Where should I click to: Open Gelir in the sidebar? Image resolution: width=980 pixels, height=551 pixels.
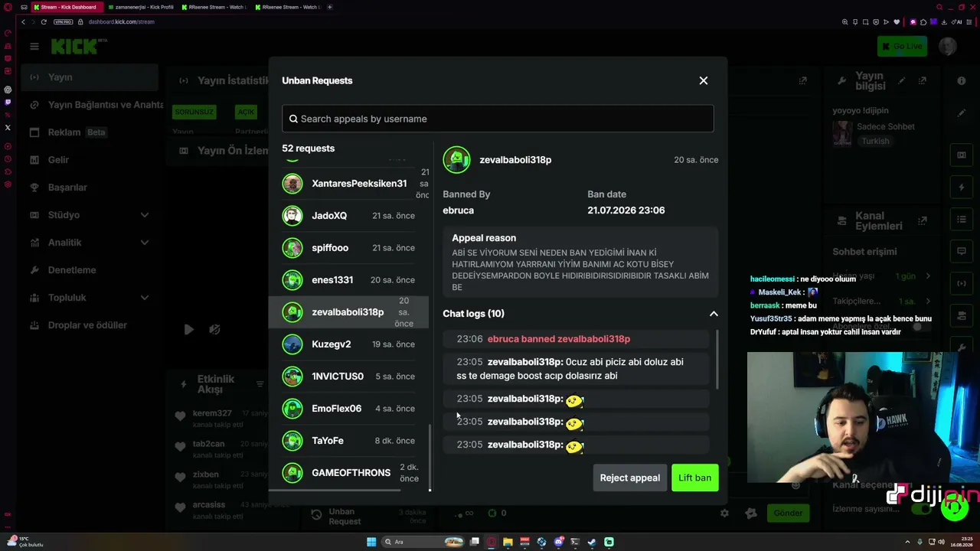point(90,160)
